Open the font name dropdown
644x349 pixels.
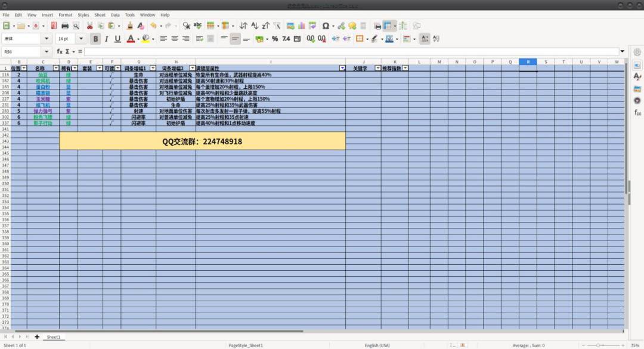click(47, 39)
